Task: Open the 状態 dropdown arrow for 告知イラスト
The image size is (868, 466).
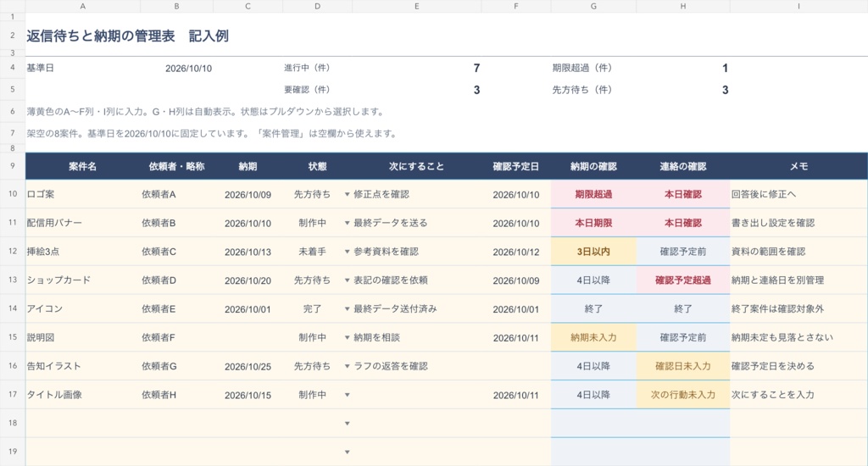Action: click(x=347, y=366)
